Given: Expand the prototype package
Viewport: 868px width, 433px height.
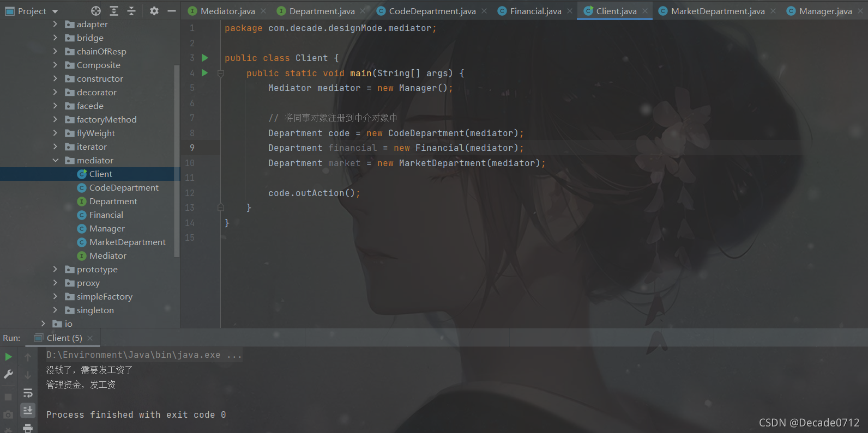Looking at the screenshot, I should click(x=55, y=269).
